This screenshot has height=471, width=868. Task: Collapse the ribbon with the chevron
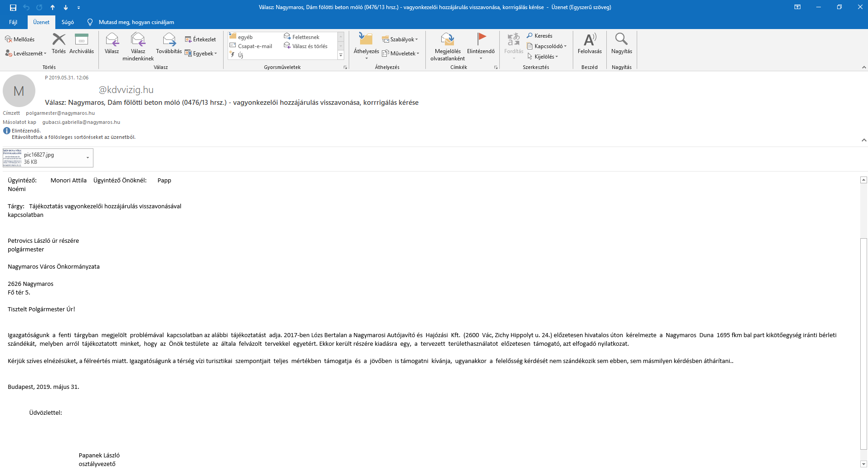coord(864,67)
